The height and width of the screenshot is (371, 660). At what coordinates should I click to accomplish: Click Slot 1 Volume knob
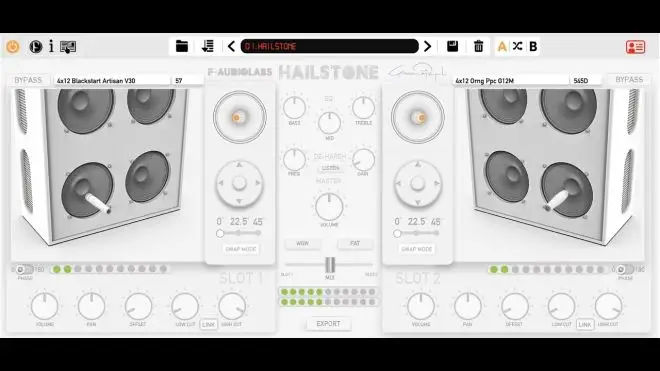(44, 306)
